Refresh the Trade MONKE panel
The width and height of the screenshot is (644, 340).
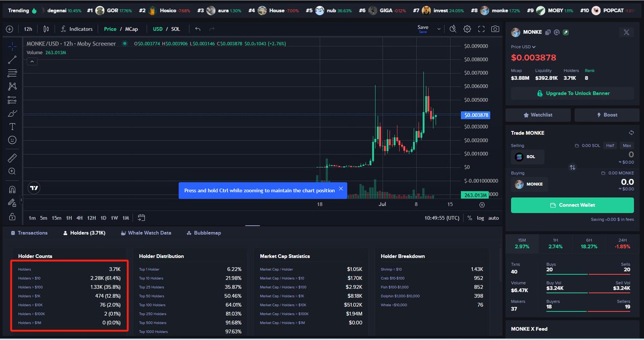632,133
